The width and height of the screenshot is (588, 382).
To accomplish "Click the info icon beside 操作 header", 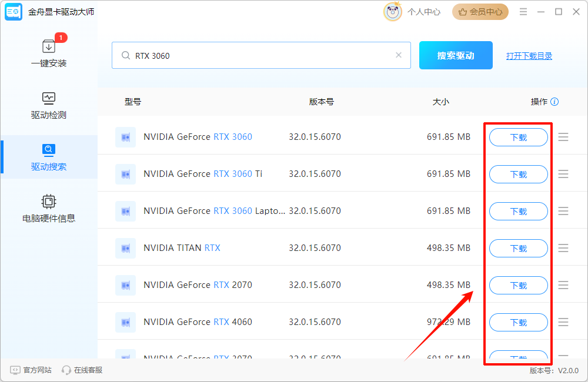I will [x=554, y=102].
